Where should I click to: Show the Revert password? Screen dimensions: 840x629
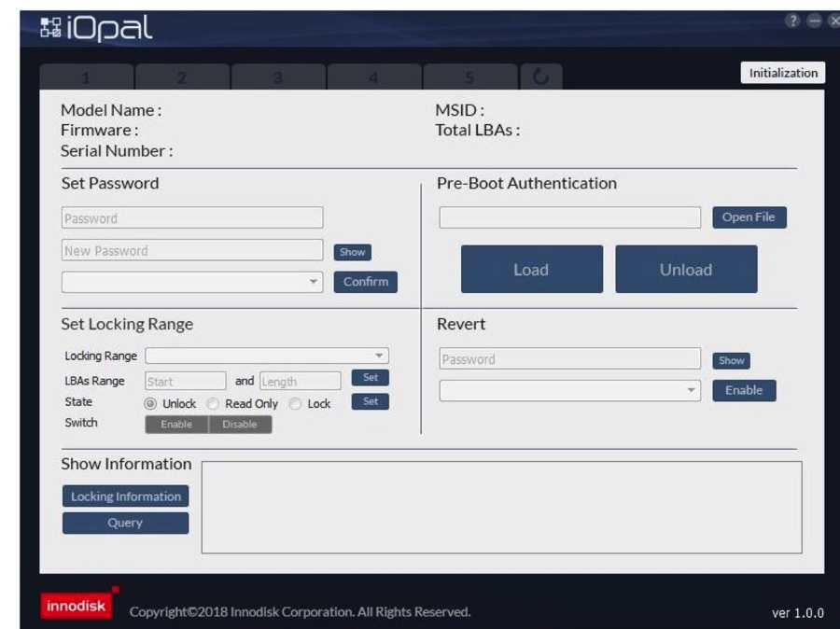731,360
